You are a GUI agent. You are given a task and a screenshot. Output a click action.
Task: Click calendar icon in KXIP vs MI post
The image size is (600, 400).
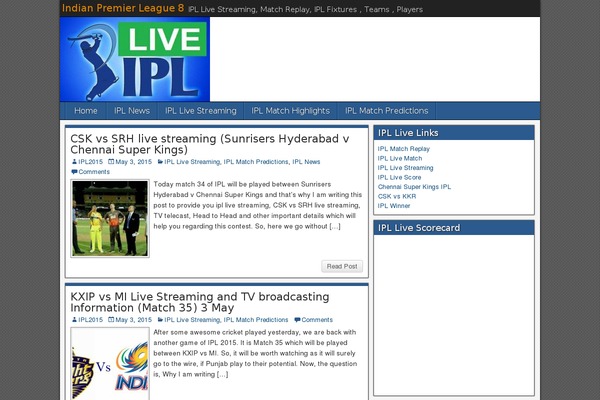(111, 320)
